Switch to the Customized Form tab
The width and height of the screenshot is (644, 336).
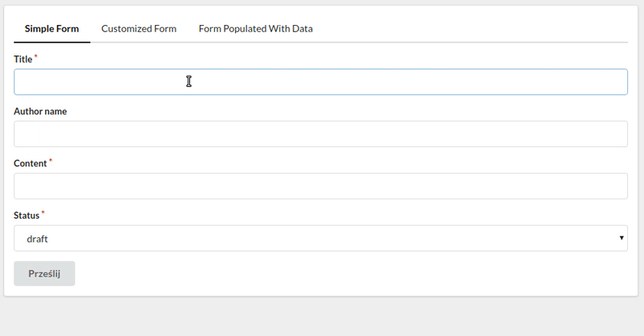pyautogui.click(x=138, y=29)
